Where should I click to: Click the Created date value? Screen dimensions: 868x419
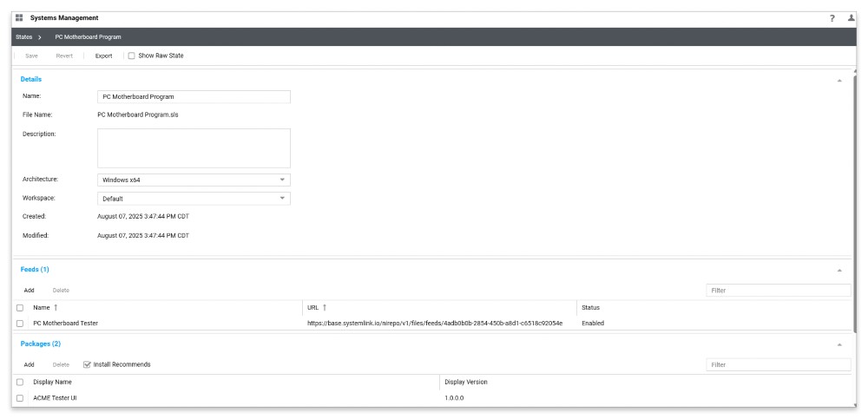tap(143, 216)
